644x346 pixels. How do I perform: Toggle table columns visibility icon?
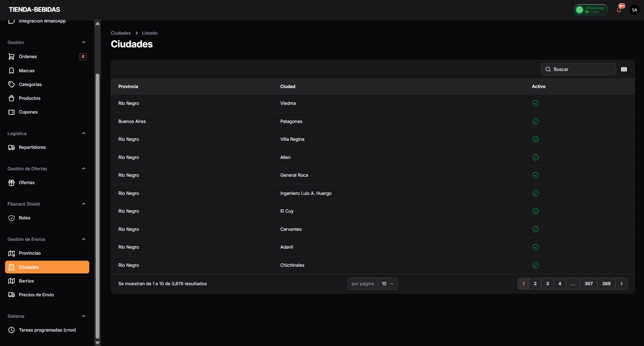pos(624,69)
